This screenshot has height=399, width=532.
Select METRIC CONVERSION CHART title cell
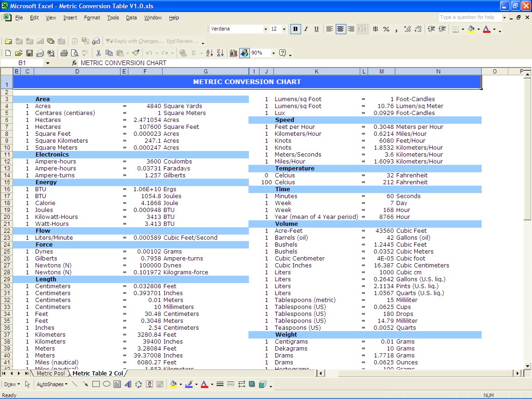[247, 82]
